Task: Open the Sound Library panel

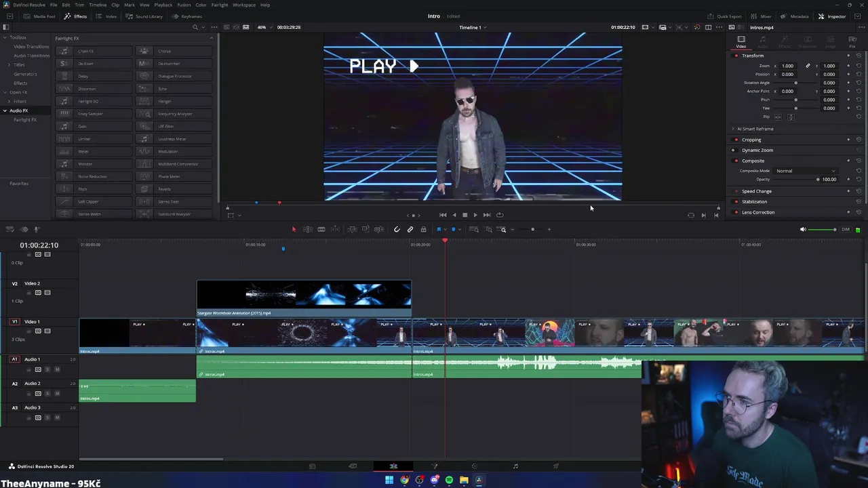Action: [x=144, y=16]
